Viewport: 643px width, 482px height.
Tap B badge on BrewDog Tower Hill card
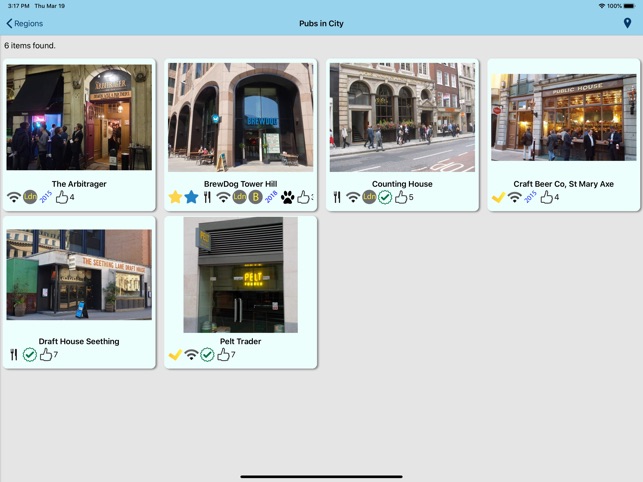255,197
